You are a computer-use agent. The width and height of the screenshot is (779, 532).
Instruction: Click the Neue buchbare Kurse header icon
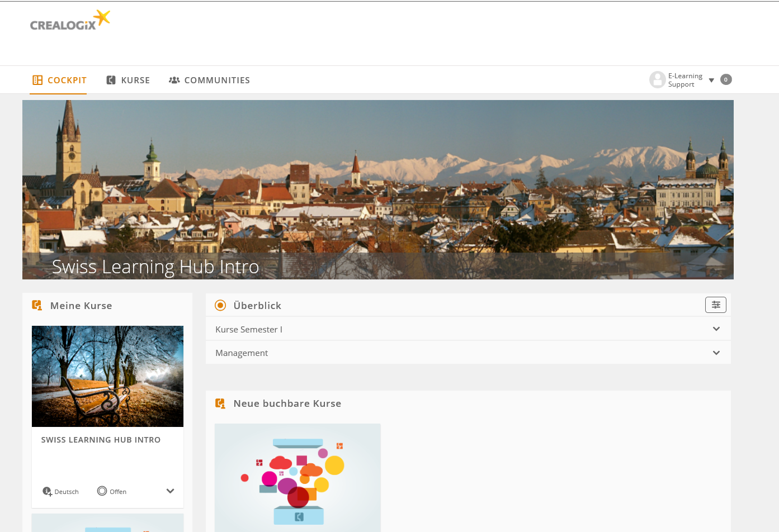tap(220, 403)
